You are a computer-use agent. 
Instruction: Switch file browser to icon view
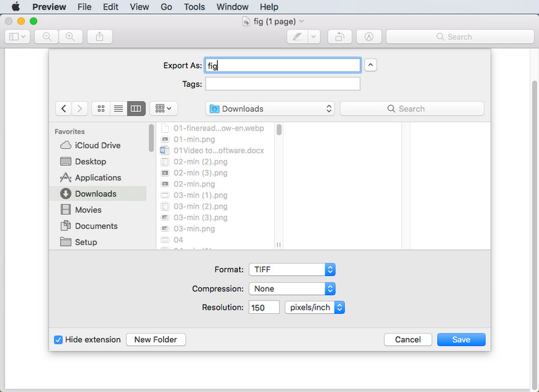pos(101,108)
